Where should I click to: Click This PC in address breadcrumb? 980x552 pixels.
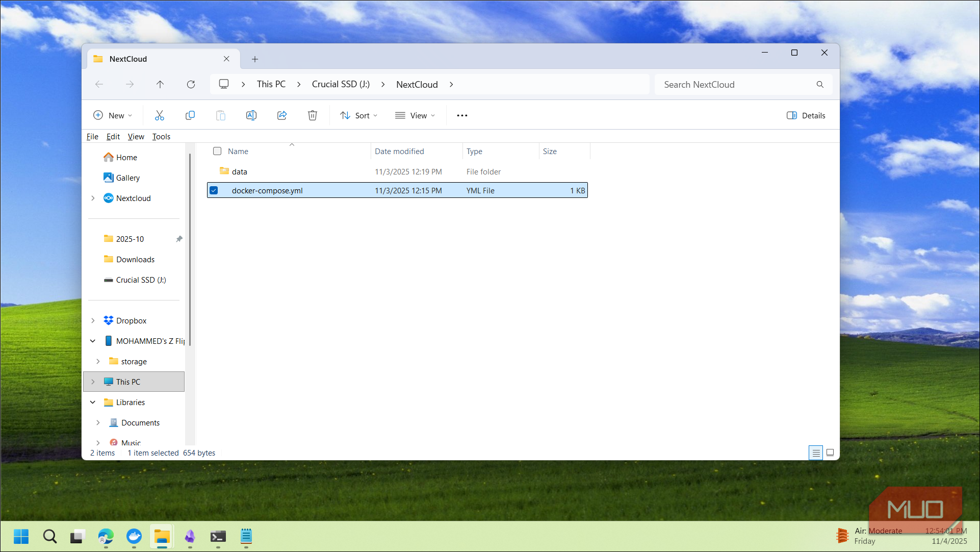[x=271, y=85]
